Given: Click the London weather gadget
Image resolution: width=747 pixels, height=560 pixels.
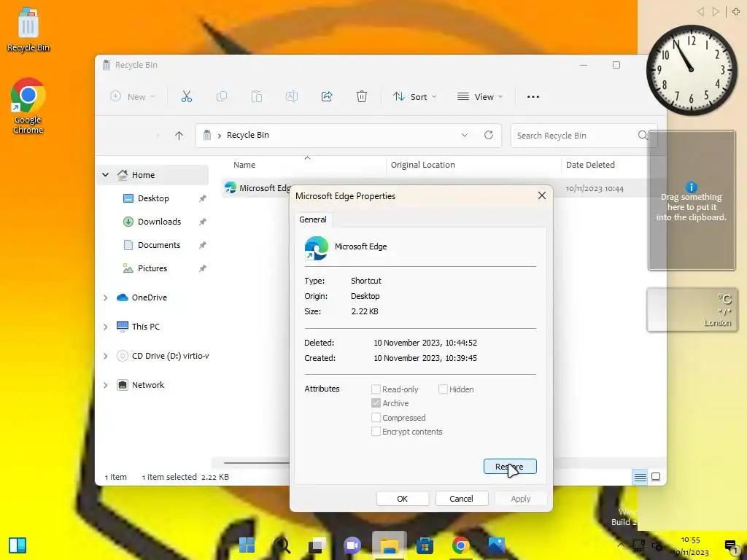Looking at the screenshot, I should coord(692,309).
